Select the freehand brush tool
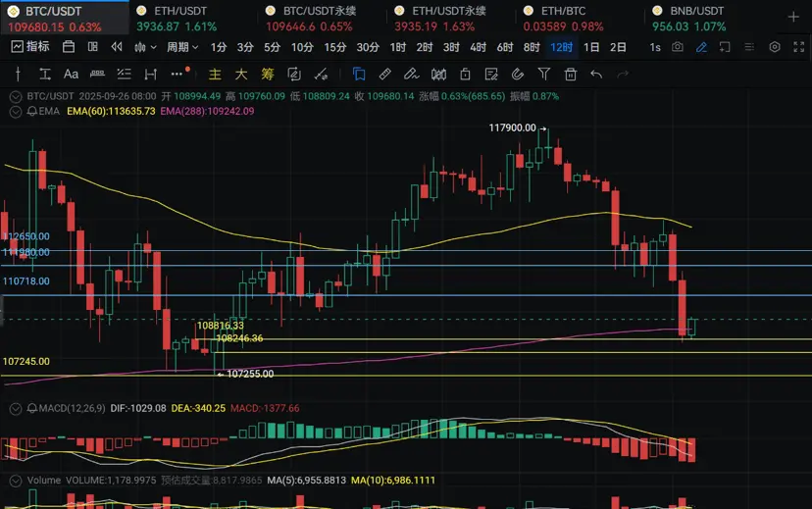812x509 pixels. coord(411,75)
